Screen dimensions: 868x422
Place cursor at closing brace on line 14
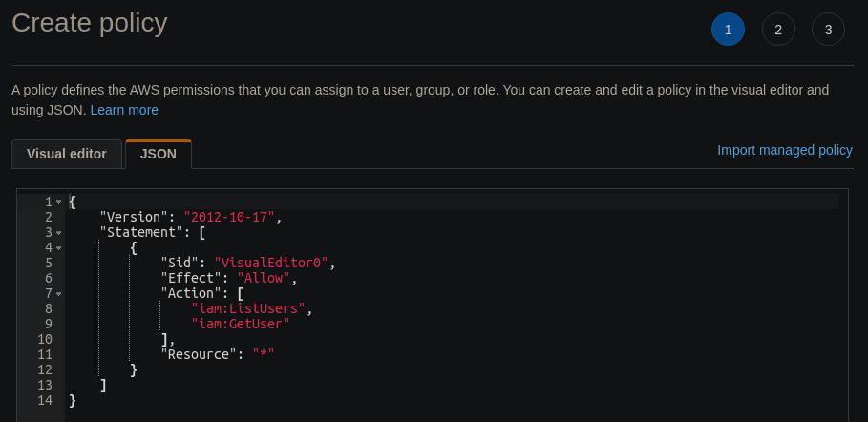(73, 400)
